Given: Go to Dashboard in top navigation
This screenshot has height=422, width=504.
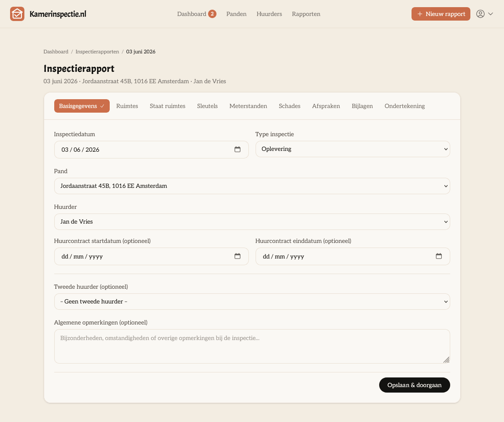Looking at the screenshot, I should click(192, 14).
